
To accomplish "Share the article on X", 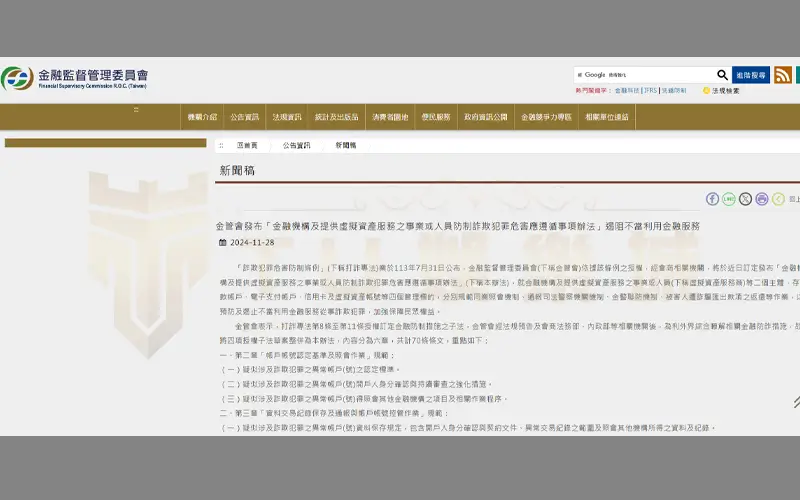I will click(x=745, y=199).
